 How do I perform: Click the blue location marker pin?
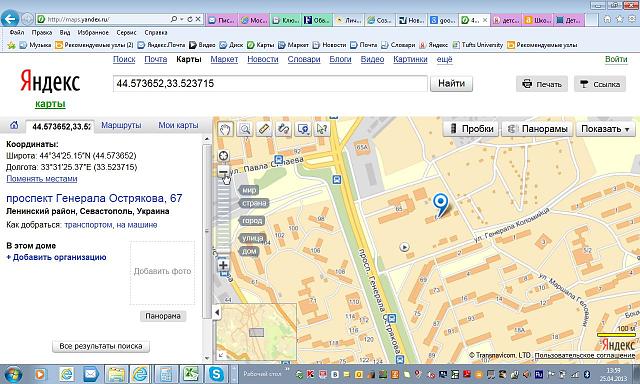(x=440, y=205)
